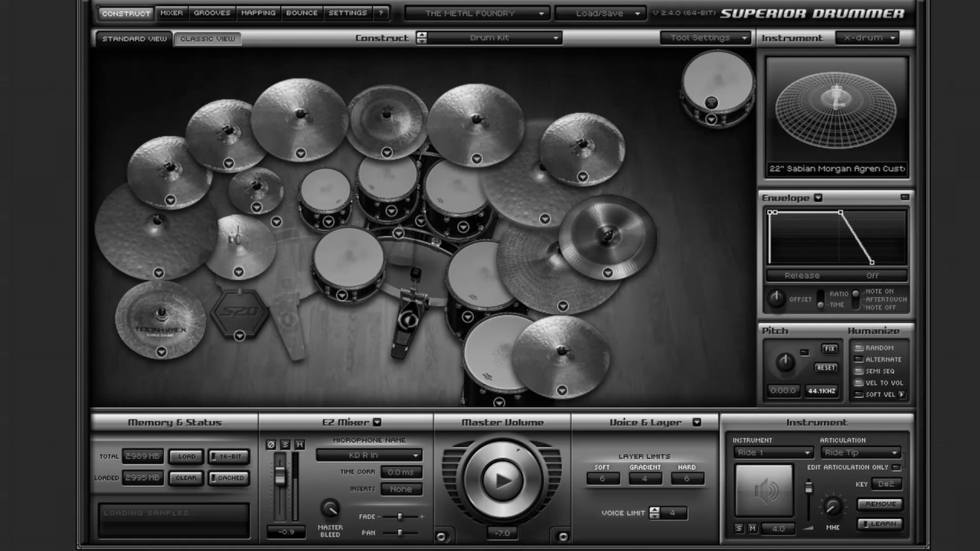
Task: Flip the Ratio/Time envelope switch
Action: pyautogui.click(x=821, y=299)
